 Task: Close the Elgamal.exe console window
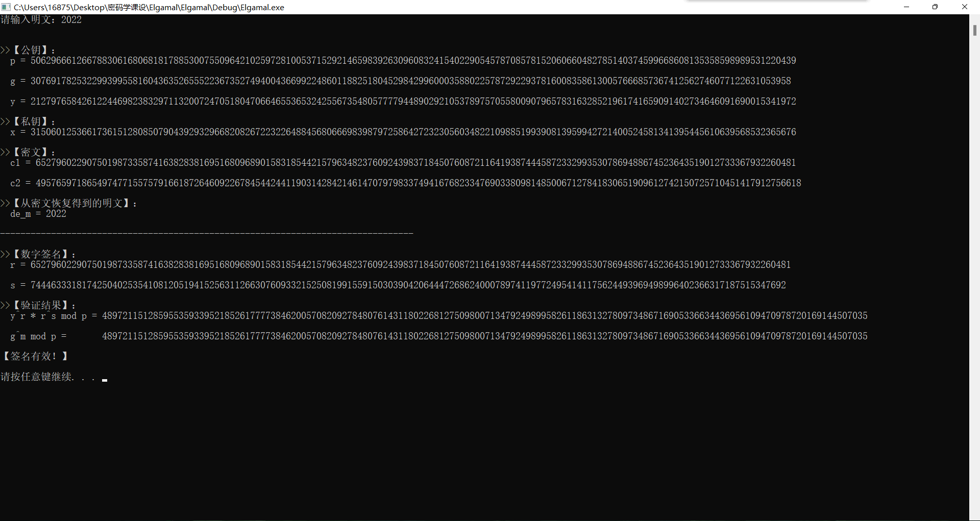(965, 7)
